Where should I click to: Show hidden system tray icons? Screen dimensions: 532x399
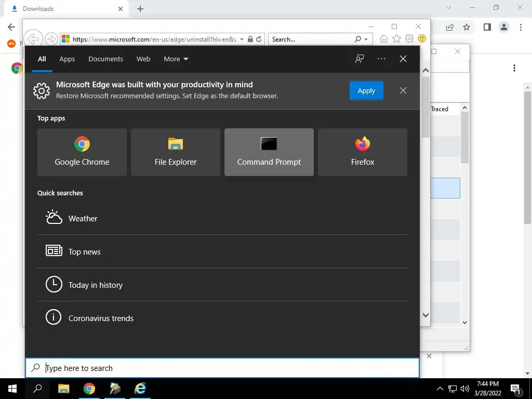(x=440, y=389)
